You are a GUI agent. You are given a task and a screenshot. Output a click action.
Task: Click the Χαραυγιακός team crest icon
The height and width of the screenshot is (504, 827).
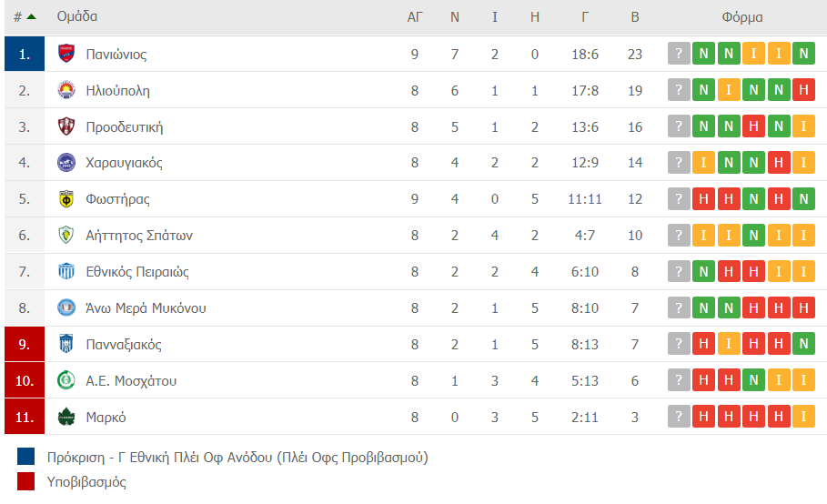point(66,162)
